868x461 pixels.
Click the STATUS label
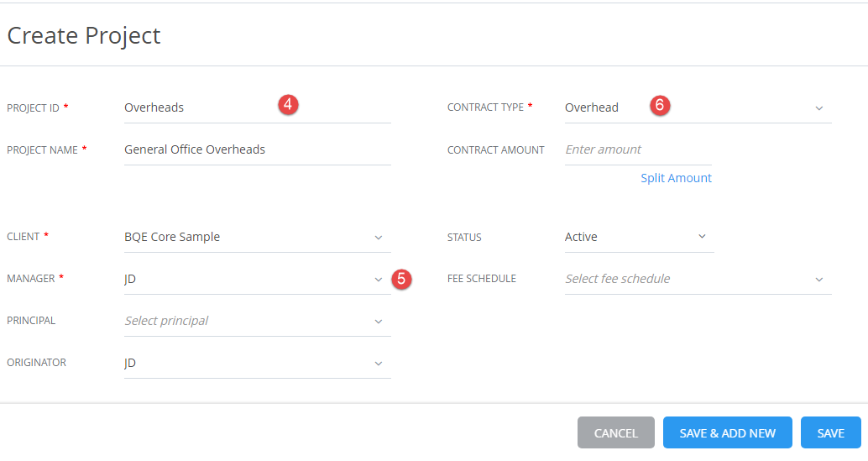tap(464, 238)
